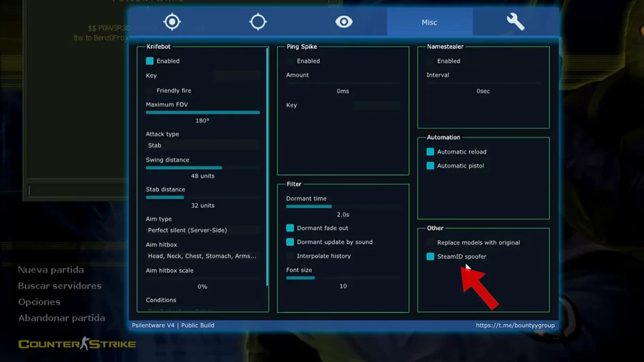Open the empty crosshair tab icon
The width and height of the screenshot is (644, 362).
pos(258,22)
